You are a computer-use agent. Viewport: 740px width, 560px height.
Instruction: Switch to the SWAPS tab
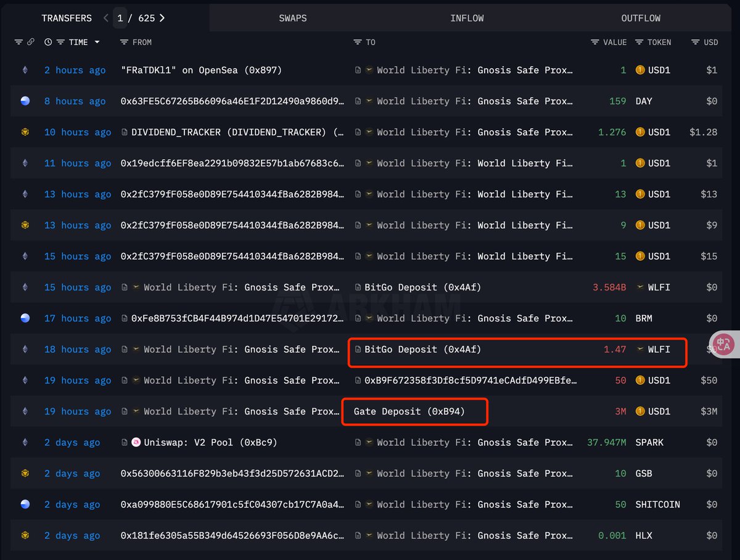pos(292,18)
